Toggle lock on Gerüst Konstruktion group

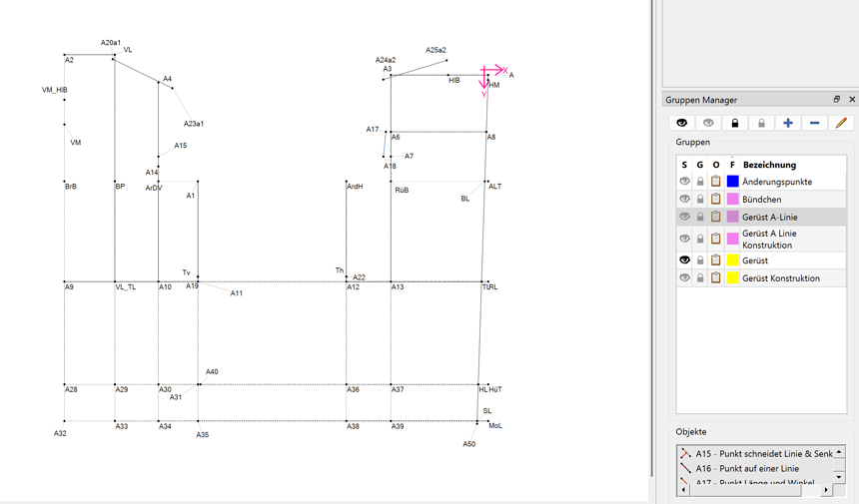click(700, 278)
